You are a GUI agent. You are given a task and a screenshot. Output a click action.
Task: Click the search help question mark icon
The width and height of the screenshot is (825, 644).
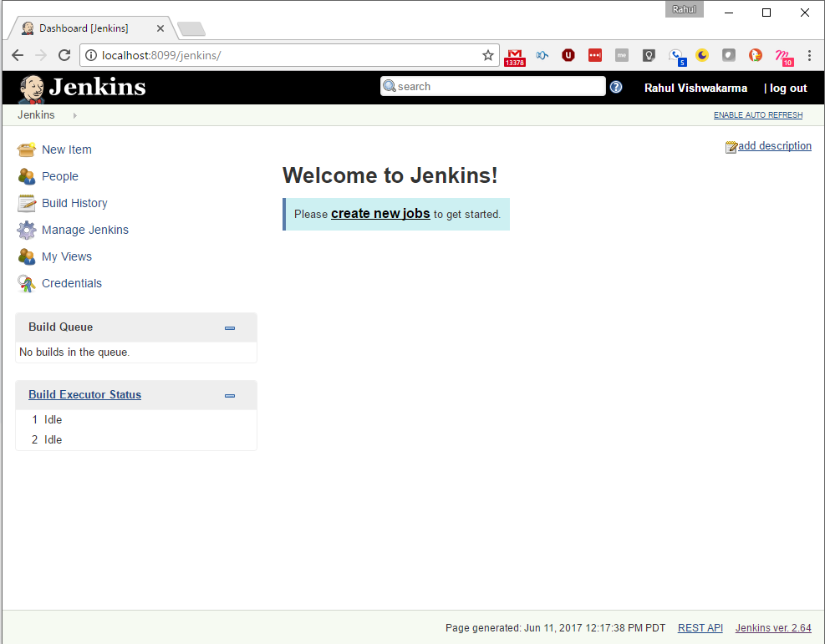pyautogui.click(x=616, y=87)
